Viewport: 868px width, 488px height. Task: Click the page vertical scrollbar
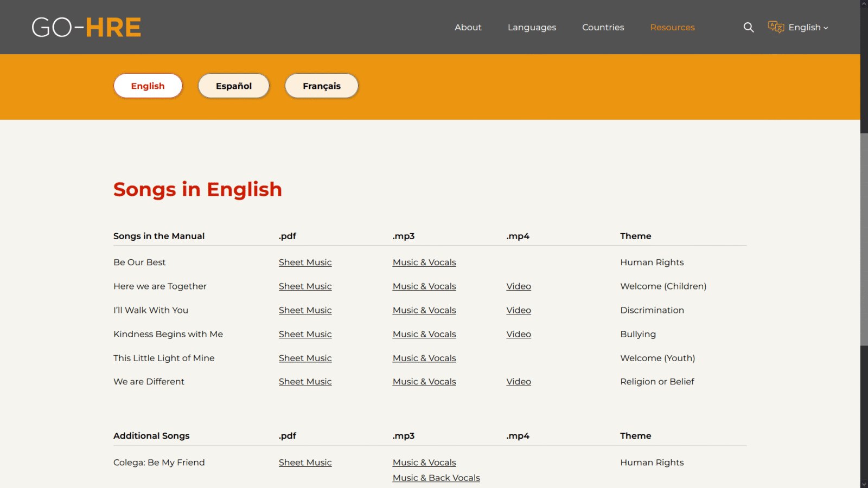(864, 239)
